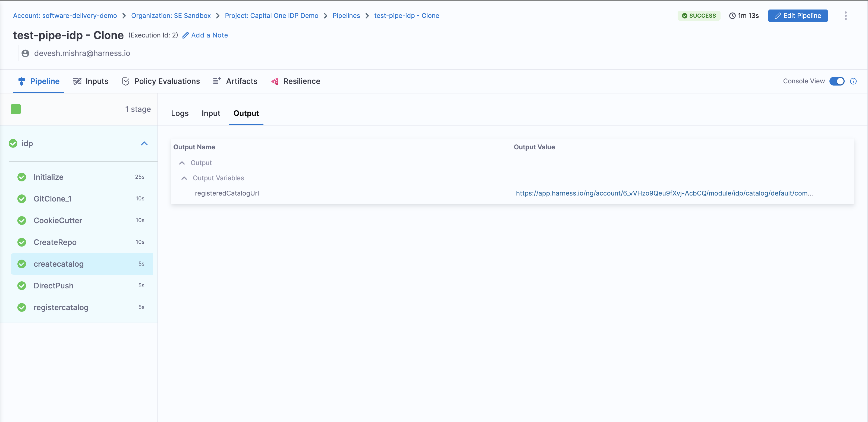Click the Edit Pipeline button

click(798, 16)
